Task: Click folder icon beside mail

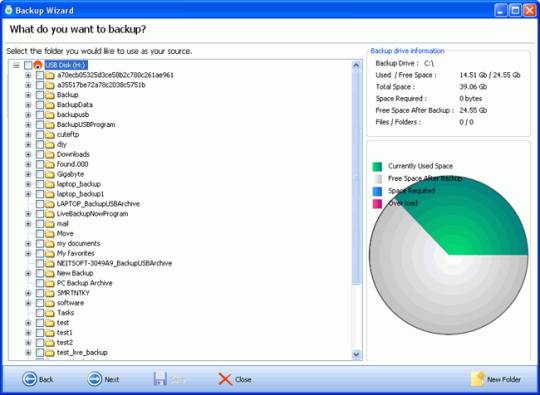Action: coord(50,224)
